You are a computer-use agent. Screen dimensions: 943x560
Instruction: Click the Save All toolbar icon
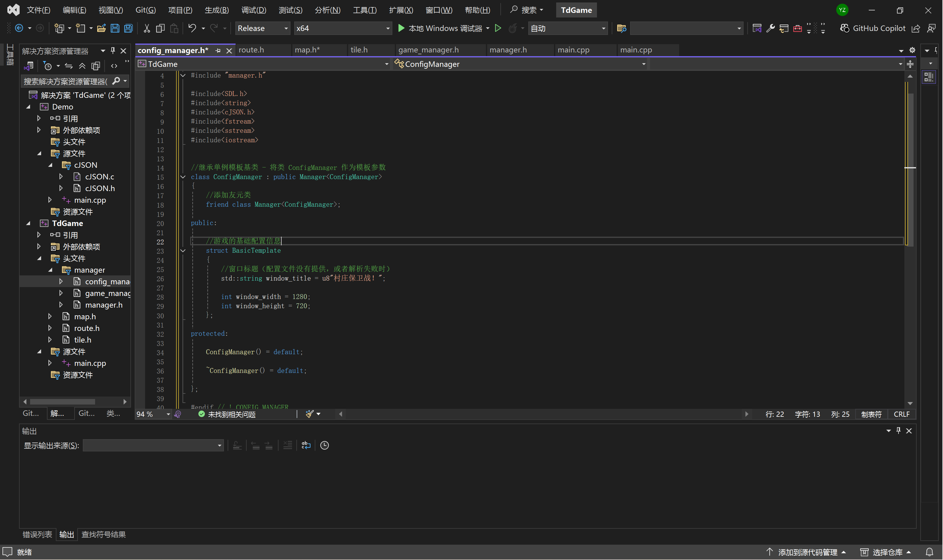128,28
